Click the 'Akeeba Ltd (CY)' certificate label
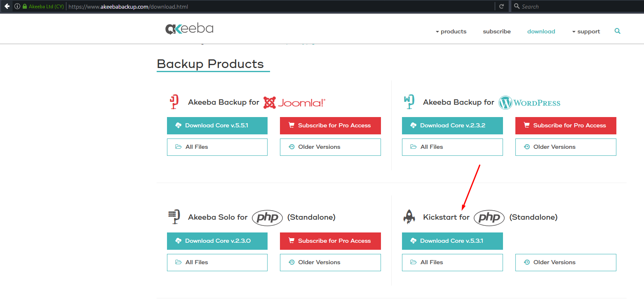The image size is (644, 305). pyautogui.click(x=46, y=7)
